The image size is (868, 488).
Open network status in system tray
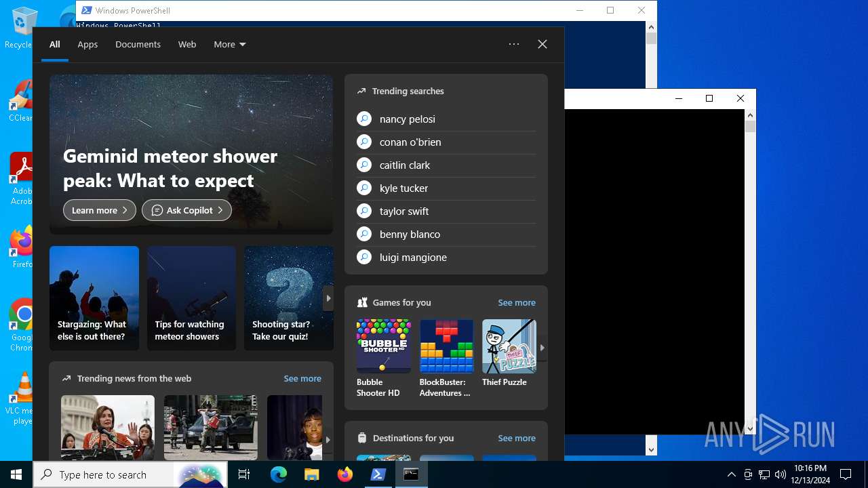(764, 474)
